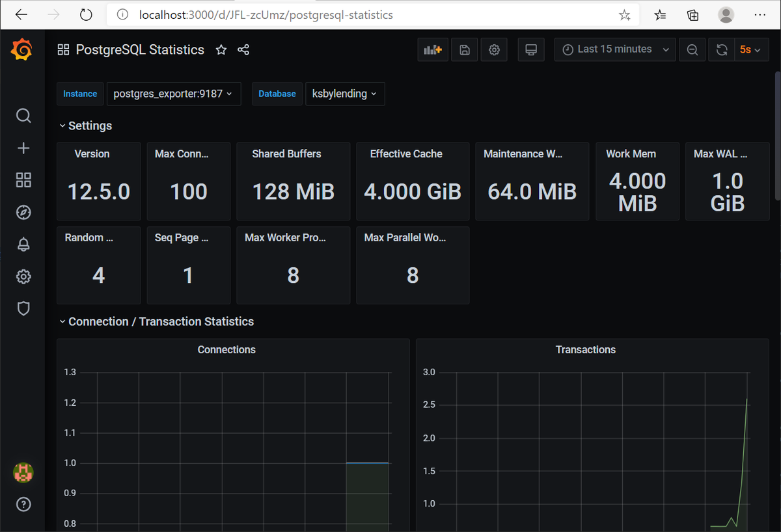The width and height of the screenshot is (781, 532).
Task: Click the dashboards grid icon beside title
Action: (63, 50)
